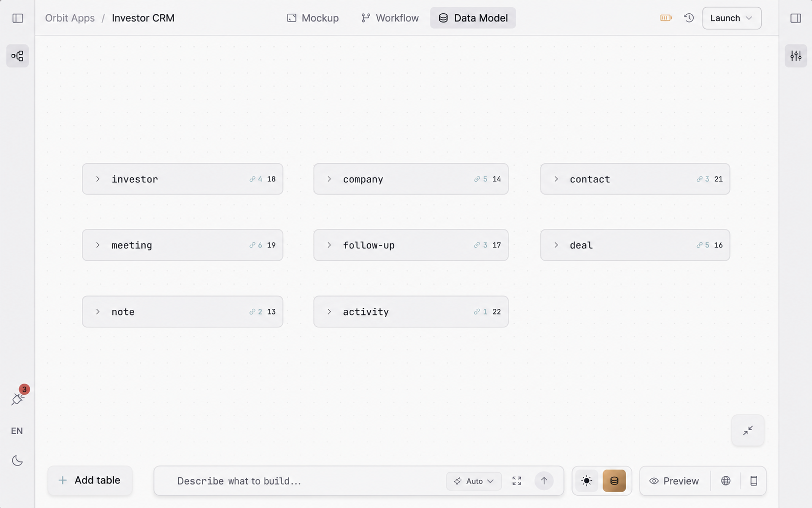Expand the activity table
Image resolution: width=812 pixels, height=508 pixels.
point(329,312)
